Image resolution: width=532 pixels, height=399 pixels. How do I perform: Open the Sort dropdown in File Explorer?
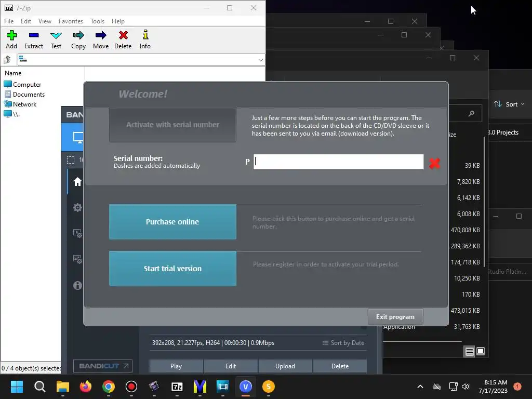tap(509, 104)
